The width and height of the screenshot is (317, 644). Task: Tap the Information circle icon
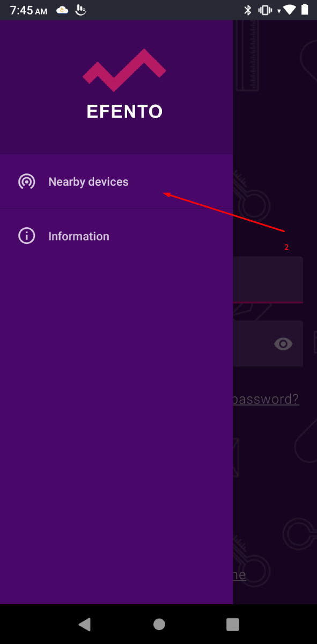(x=27, y=236)
